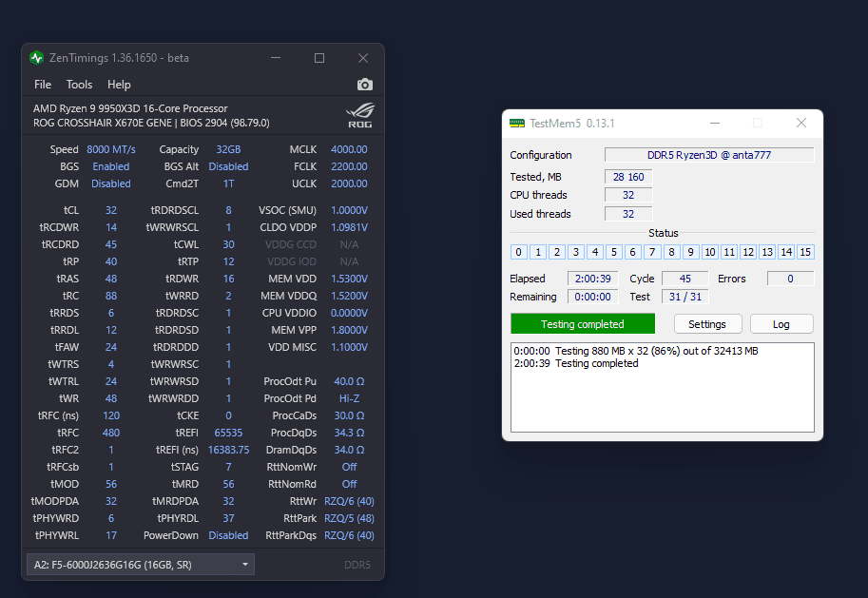Click the tREFI value 65535
Image resolution: width=868 pixels, height=598 pixels.
click(x=228, y=433)
